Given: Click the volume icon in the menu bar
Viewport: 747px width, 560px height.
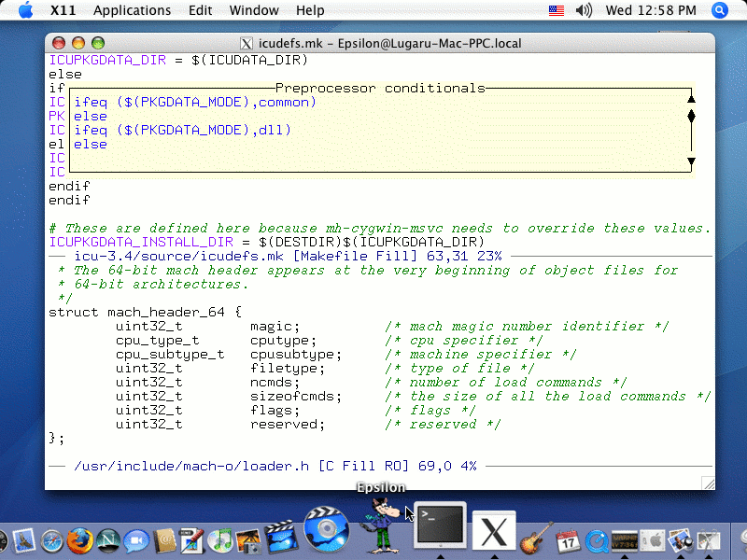Looking at the screenshot, I should point(584,10).
